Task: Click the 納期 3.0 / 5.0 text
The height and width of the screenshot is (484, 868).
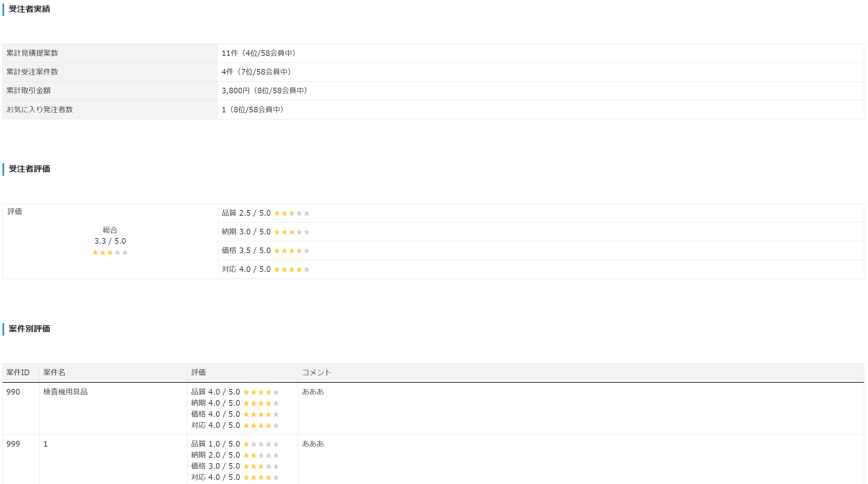Action: 246,232
